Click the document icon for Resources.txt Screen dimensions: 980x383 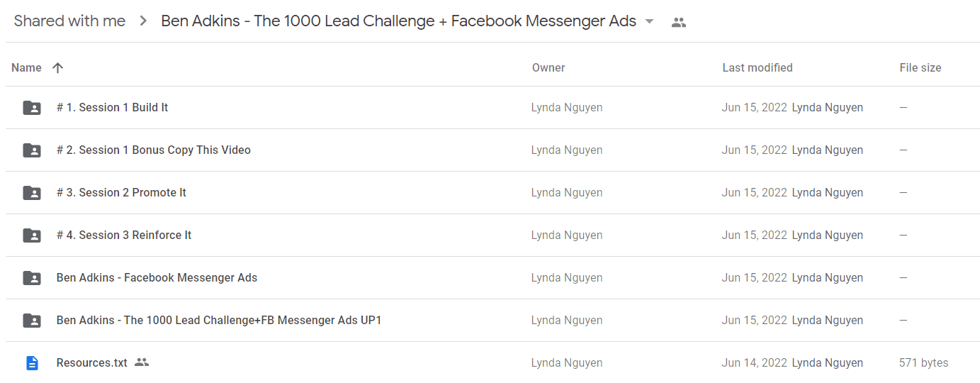click(x=32, y=363)
